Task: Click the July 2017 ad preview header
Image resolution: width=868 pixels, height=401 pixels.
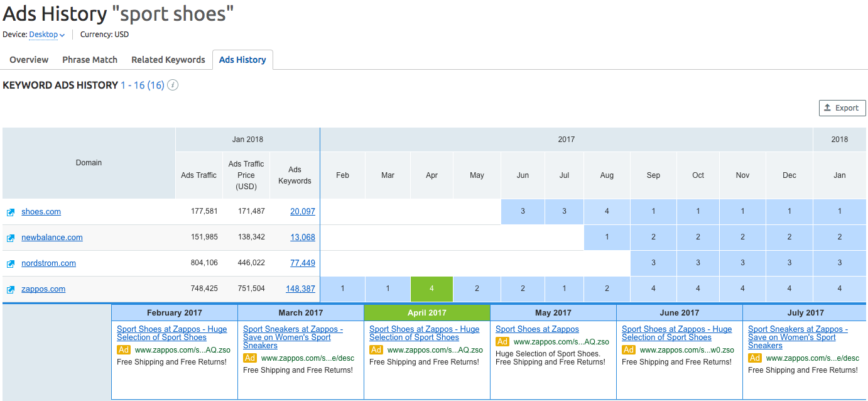Action: 805,313
